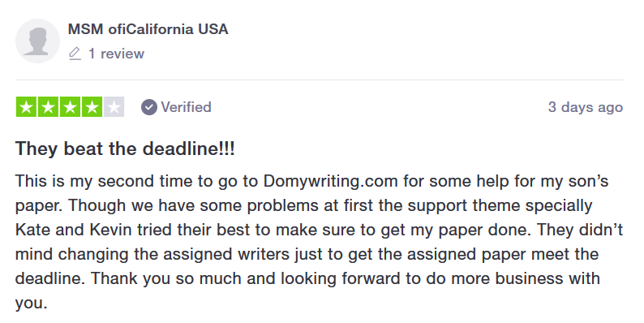Click the Verified checkmark badge icon

pos(149,107)
